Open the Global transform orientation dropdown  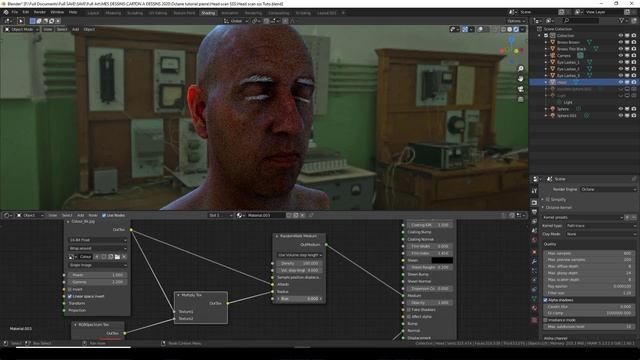click(x=236, y=21)
